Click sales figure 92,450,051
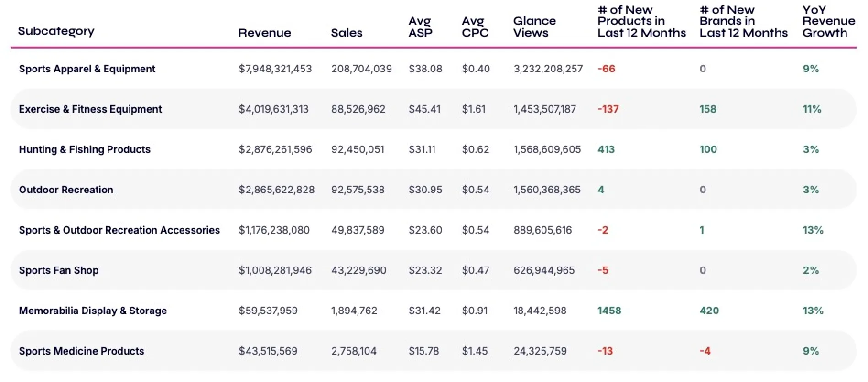Screen dimensions: 868x382 pos(358,149)
